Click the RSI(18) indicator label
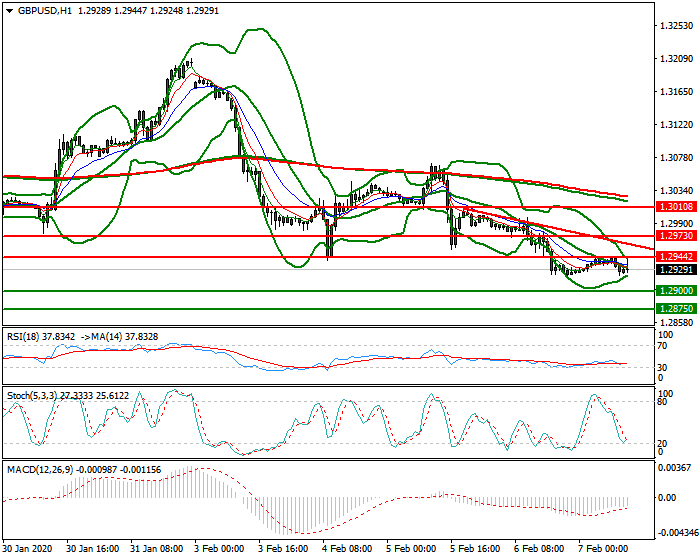Viewport: 700px width, 560px height. click(x=25, y=337)
